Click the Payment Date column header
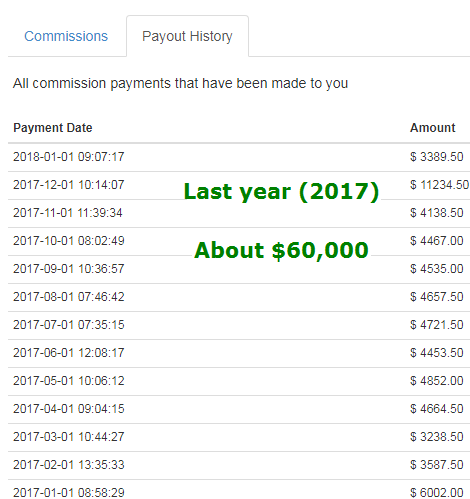This screenshot has height=499, width=470. pos(53,128)
